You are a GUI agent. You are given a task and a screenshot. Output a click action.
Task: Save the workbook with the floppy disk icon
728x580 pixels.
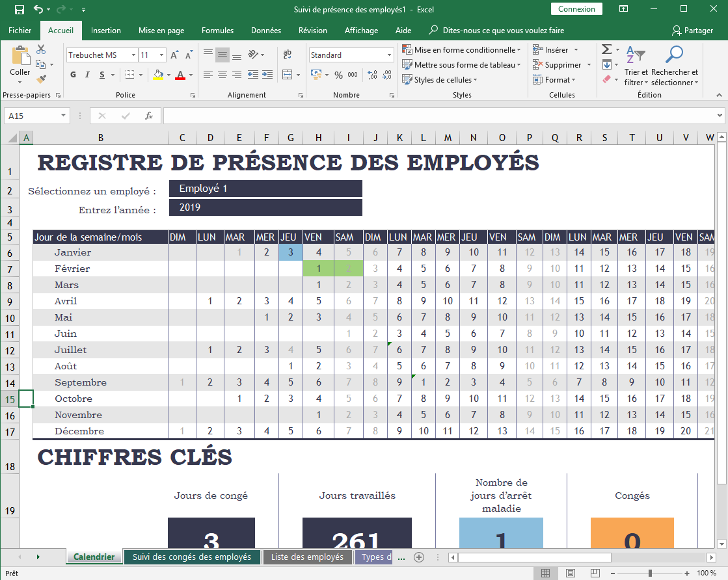19,9
